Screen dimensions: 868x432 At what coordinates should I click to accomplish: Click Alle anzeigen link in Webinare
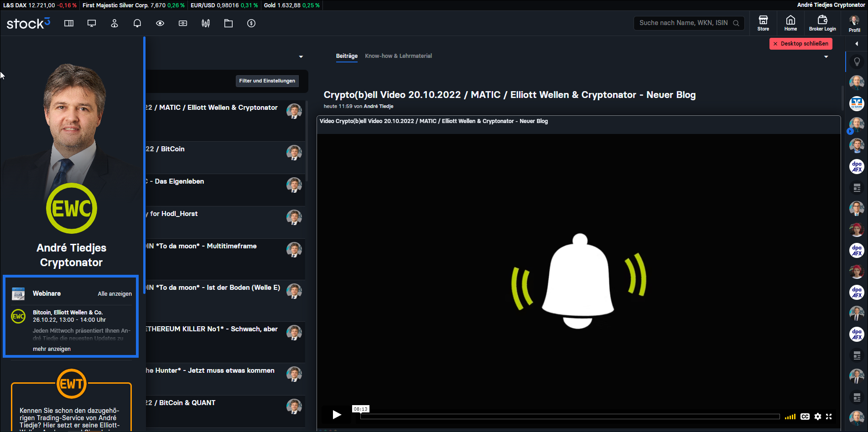pos(115,294)
